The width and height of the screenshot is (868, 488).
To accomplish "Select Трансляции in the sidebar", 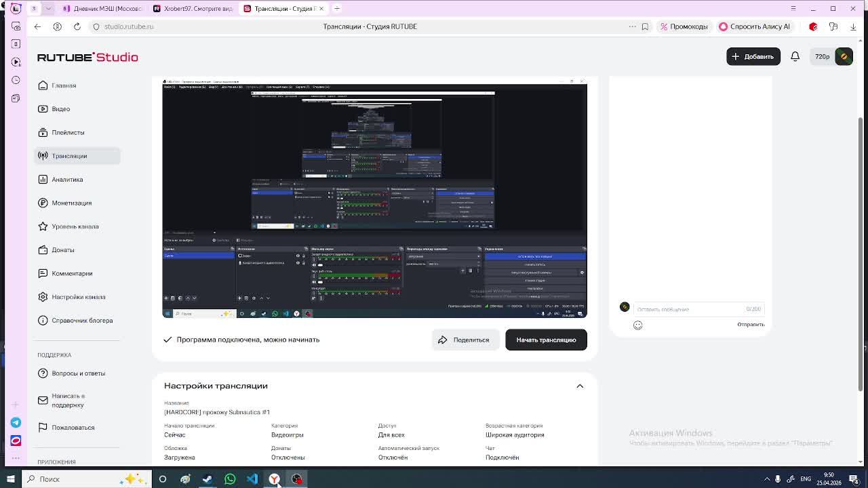I will 77,156.
